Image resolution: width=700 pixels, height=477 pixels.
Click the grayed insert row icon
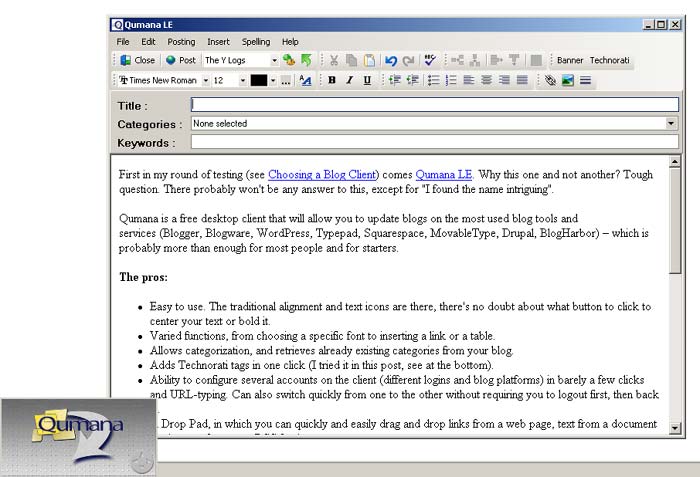pos(514,60)
